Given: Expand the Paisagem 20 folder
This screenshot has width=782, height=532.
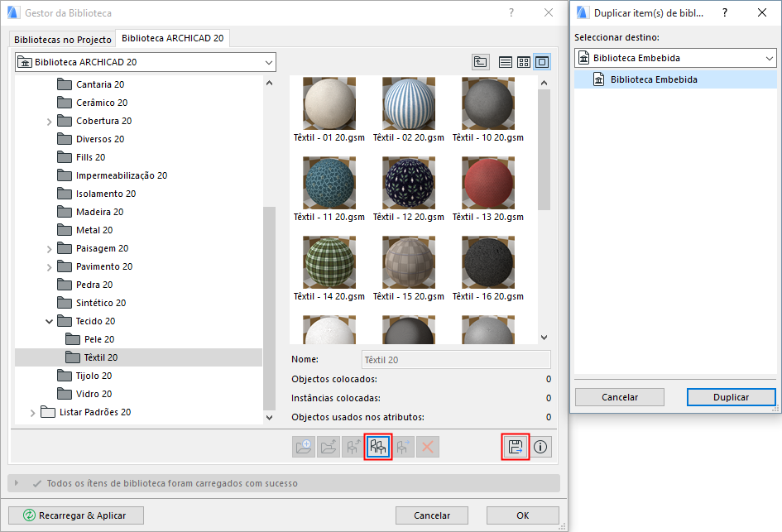Looking at the screenshot, I should pos(49,249).
